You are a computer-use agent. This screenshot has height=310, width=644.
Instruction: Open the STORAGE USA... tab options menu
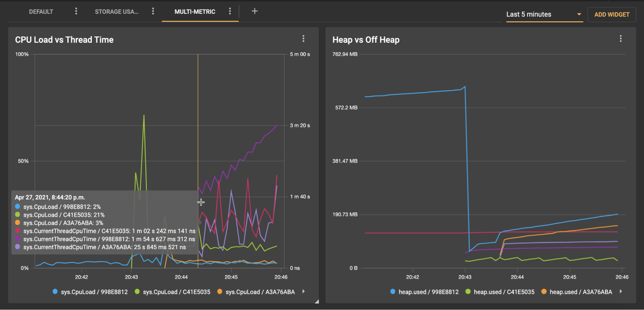[x=153, y=11]
